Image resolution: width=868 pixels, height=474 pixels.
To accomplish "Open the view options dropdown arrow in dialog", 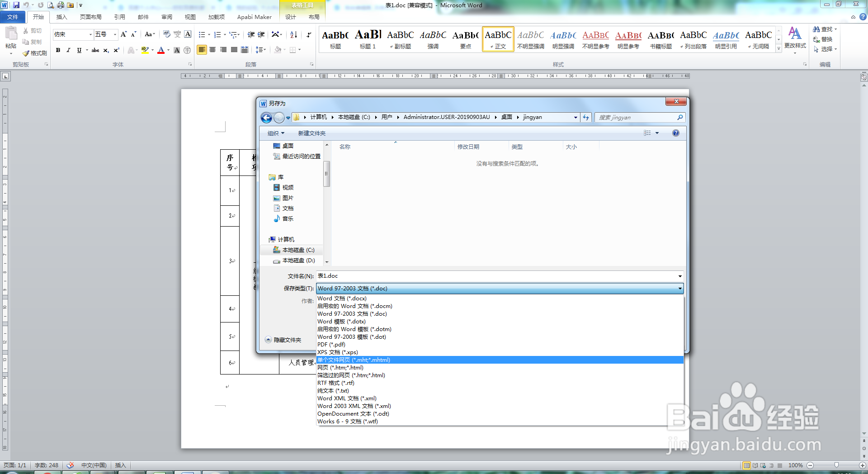I will coord(657,133).
